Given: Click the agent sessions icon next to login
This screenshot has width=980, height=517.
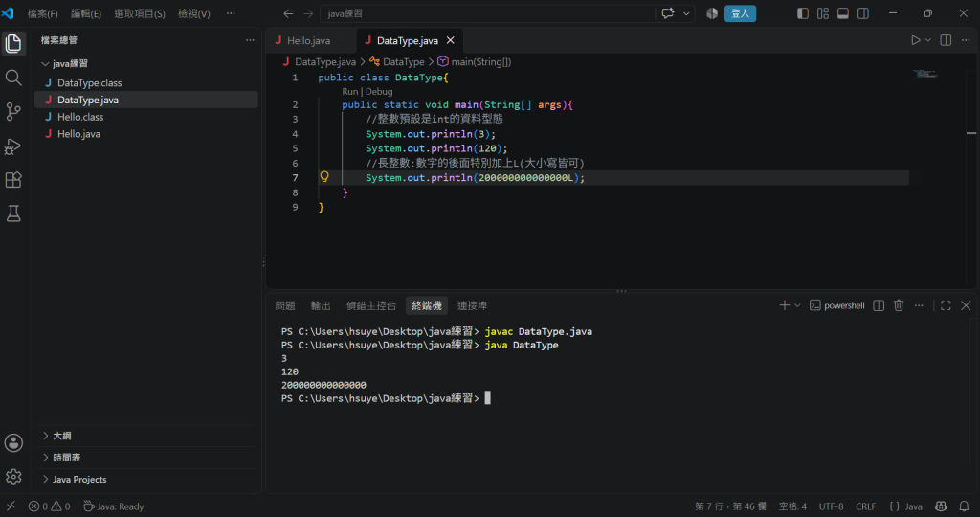Looking at the screenshot, I should click(712, 13).
